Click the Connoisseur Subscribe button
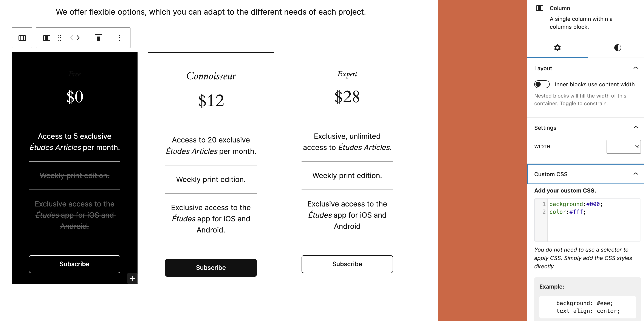 [x=211, y=268]
